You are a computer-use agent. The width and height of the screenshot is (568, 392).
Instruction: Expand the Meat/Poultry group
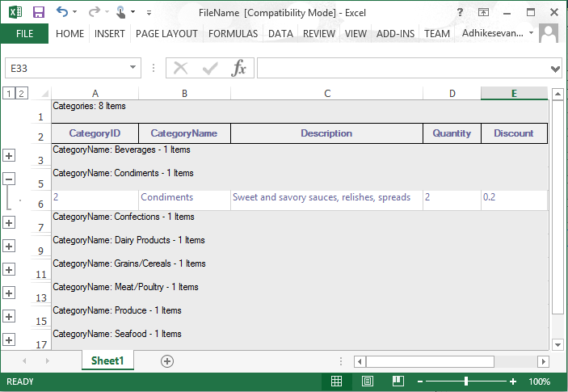(x=9, y=293)
